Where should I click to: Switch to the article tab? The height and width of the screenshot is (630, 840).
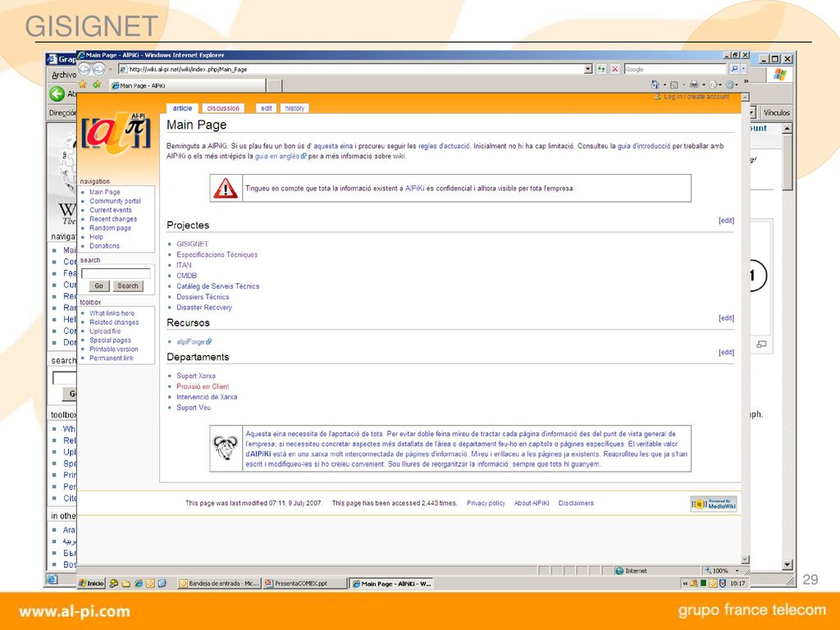tap(182, 108)
